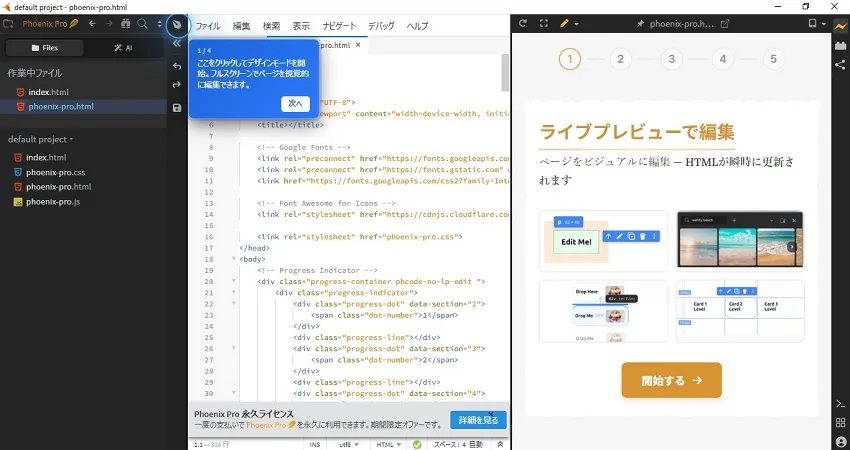The height and width of the screenshot is (450, 850).
Task: Open the 表示 menu
Action: coord(301,25)
